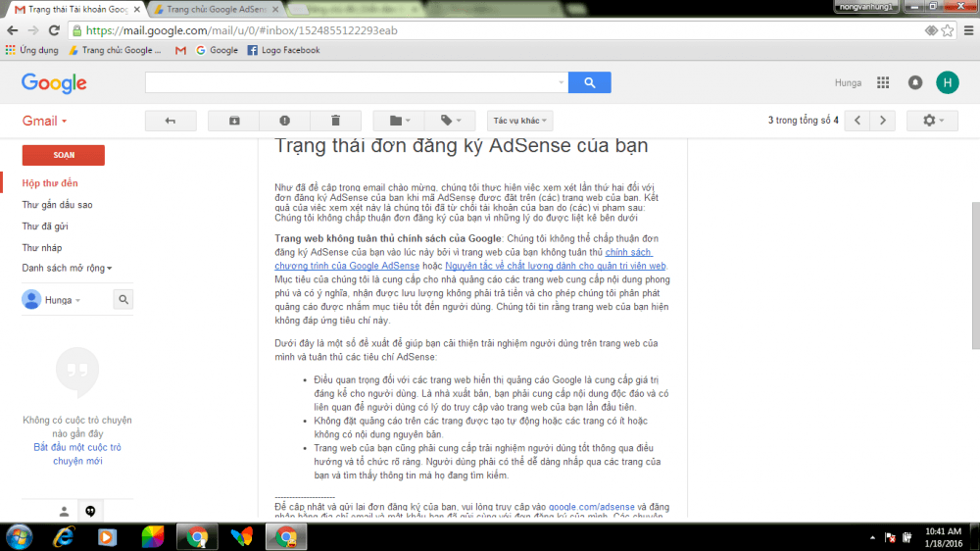Open Windows Start button

tap(20, 537)
